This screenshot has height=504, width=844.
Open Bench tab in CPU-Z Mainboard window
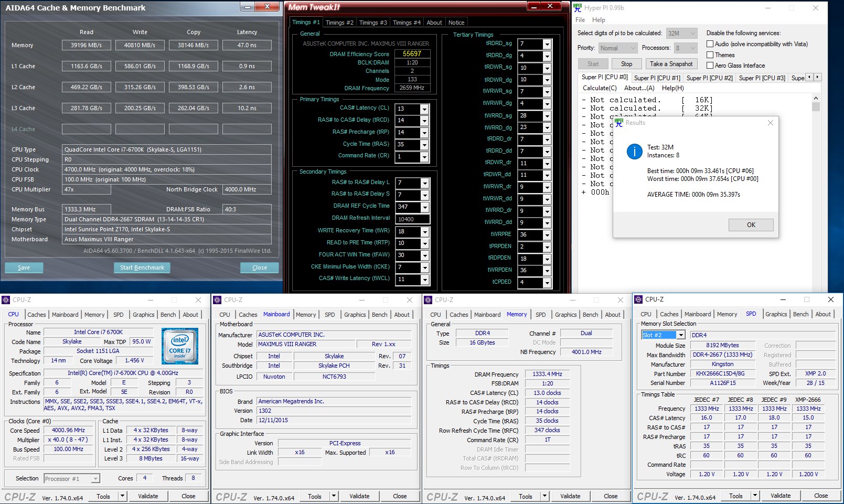379,315
